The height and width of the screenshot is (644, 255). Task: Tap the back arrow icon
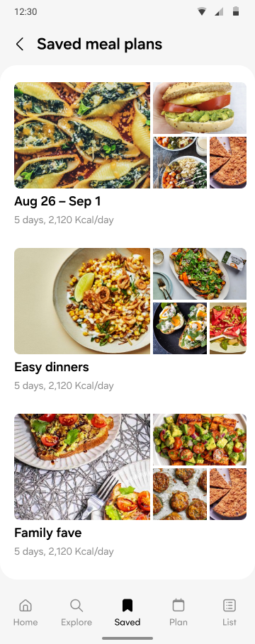pyautogui.click(x=20, y=44)
